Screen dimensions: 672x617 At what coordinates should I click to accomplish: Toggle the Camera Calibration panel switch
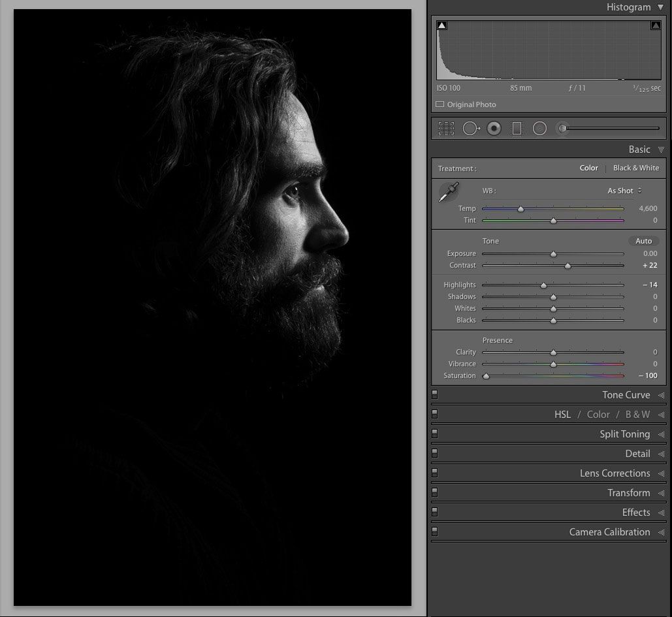point(434,531)
